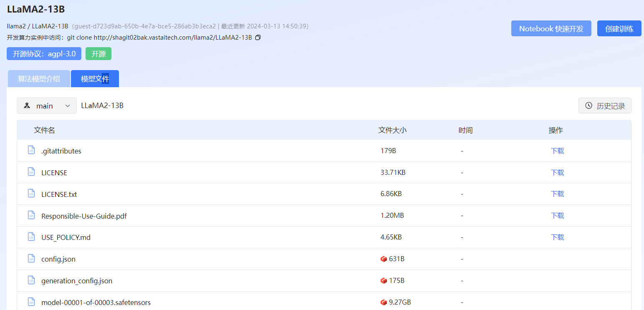The image size is (644, 310).
Task: Click the LLaMA2-13B breadcrumb path
Action: click(x=102, y=106)
